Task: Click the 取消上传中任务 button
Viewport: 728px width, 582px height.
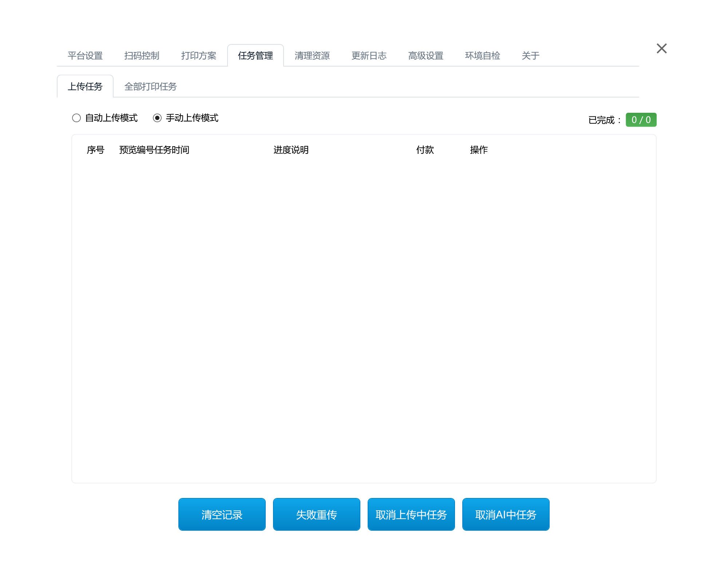Action: click(x=411, y=514)
